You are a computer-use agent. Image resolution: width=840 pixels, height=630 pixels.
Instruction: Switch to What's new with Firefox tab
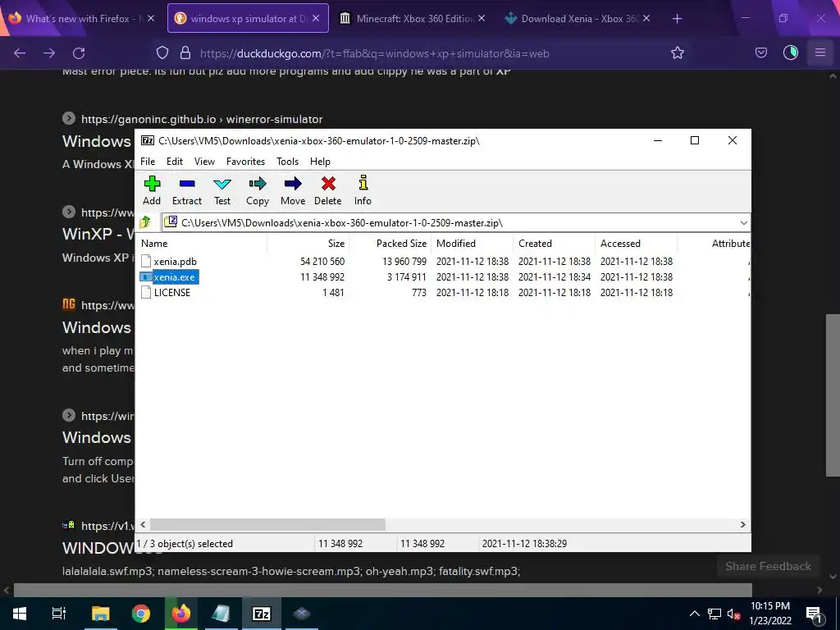coord(80,18)
